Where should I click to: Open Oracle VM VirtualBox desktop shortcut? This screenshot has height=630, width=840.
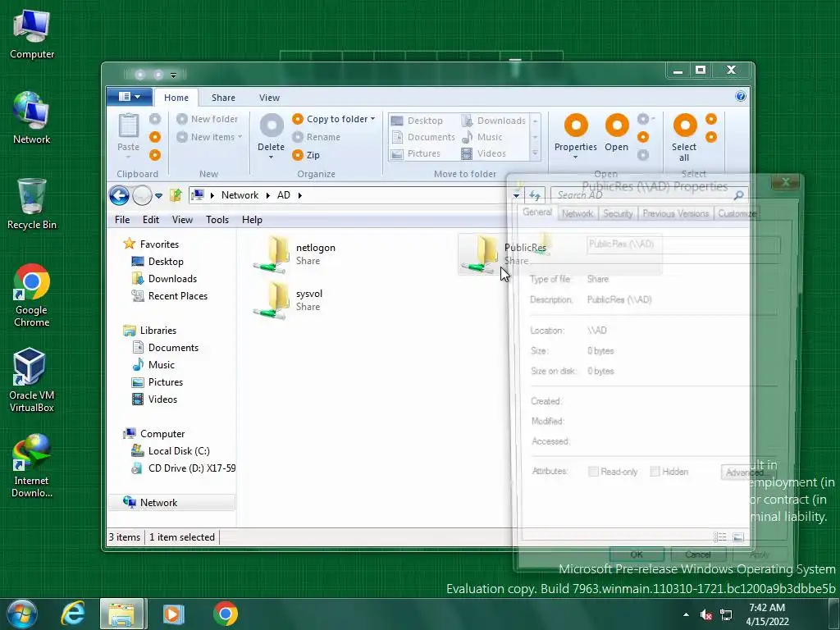(x=32, y=380)
